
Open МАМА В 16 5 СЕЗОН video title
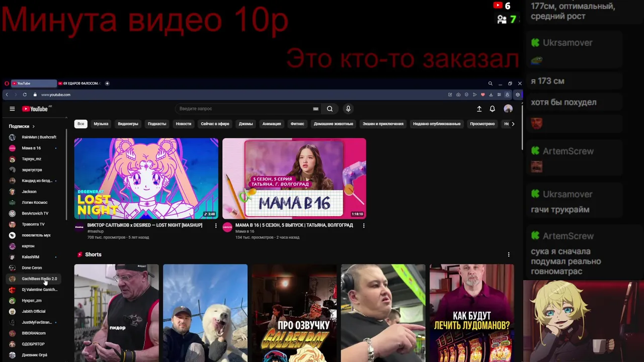click(294, 225)
